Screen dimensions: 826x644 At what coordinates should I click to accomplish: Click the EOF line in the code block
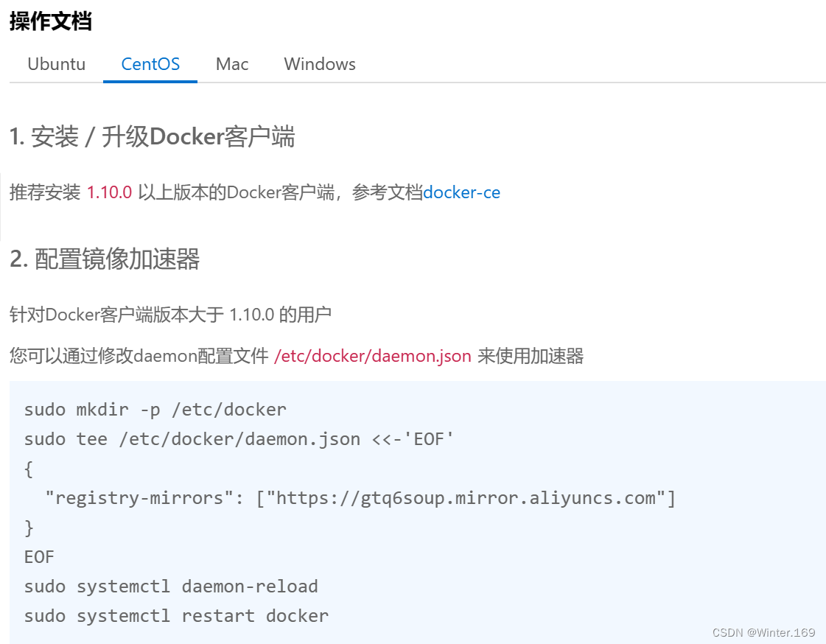tap(38, 556)
